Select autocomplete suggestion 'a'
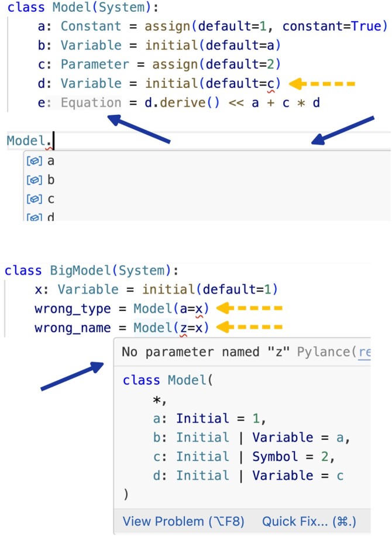 click(207, 161)
